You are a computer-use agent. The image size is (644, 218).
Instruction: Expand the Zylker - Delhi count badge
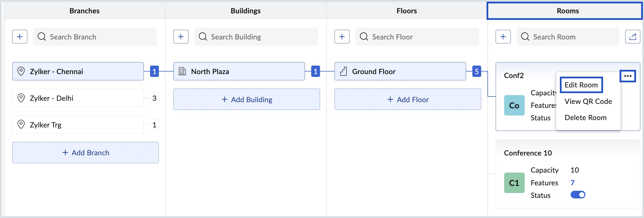click(154, 98)
